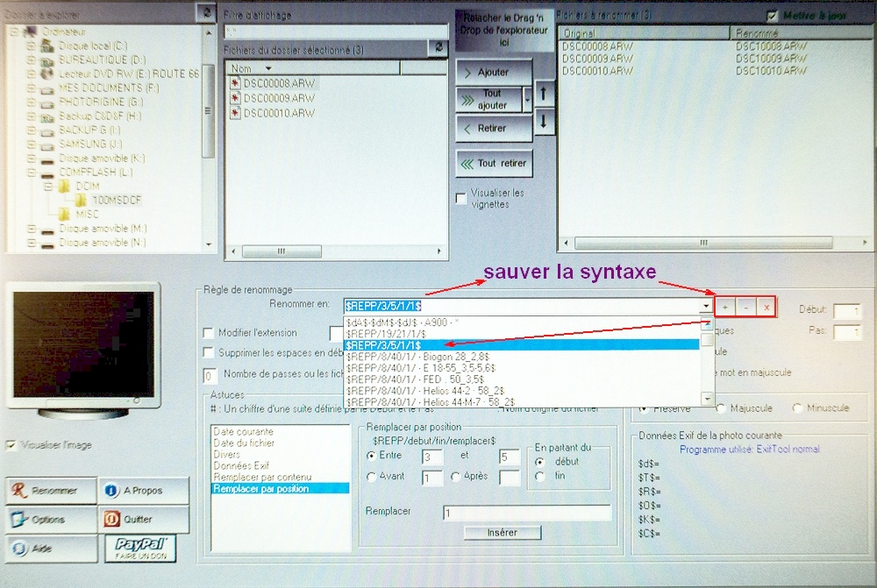The width and height of the screenshot is (877, 588).
Task: Click the refresh icon above folder tree
Action: 205,11
